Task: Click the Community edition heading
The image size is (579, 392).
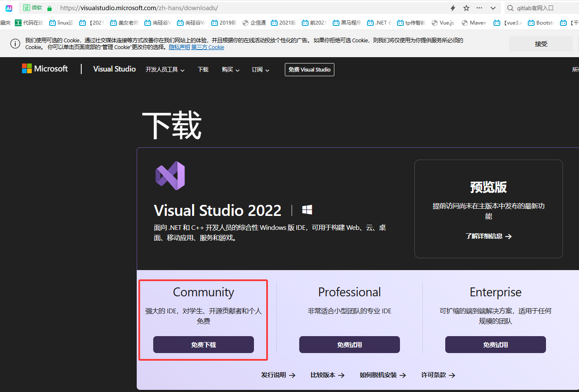Action: coord(204,292)
